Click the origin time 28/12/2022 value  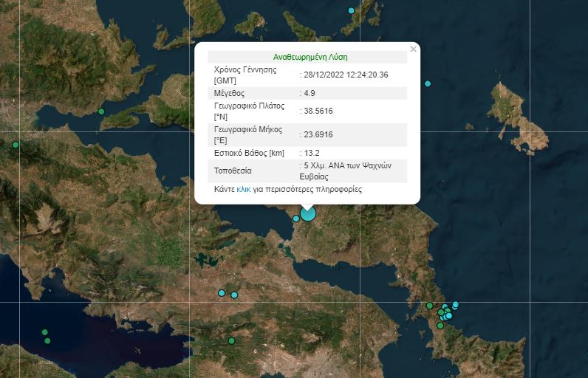346,75
